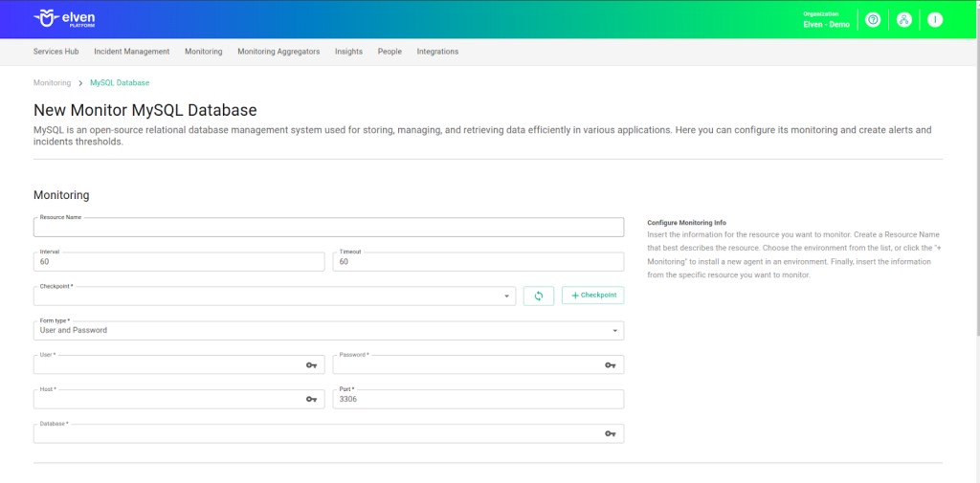Go to the Integrations menu
Screen dimensions: 980x483
(437, 52)
